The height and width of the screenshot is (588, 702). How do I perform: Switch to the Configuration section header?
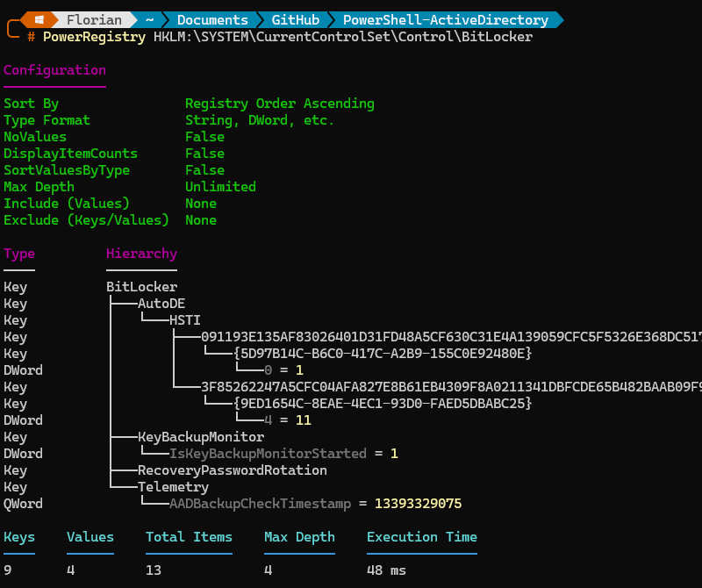coord(54,69)
